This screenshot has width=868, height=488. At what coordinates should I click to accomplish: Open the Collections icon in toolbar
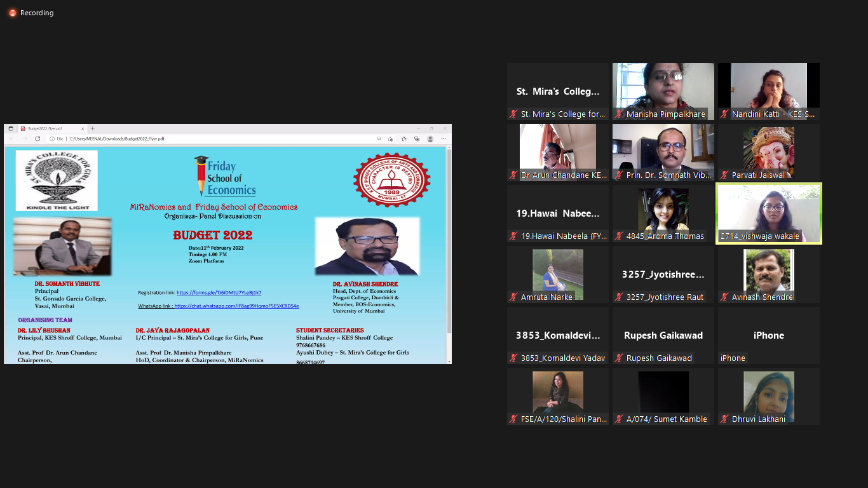pyautogui.click(x=417, y=139)
